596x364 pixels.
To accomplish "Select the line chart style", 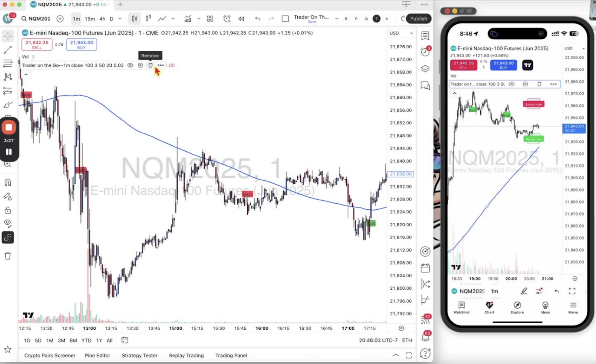I will 162,19.
